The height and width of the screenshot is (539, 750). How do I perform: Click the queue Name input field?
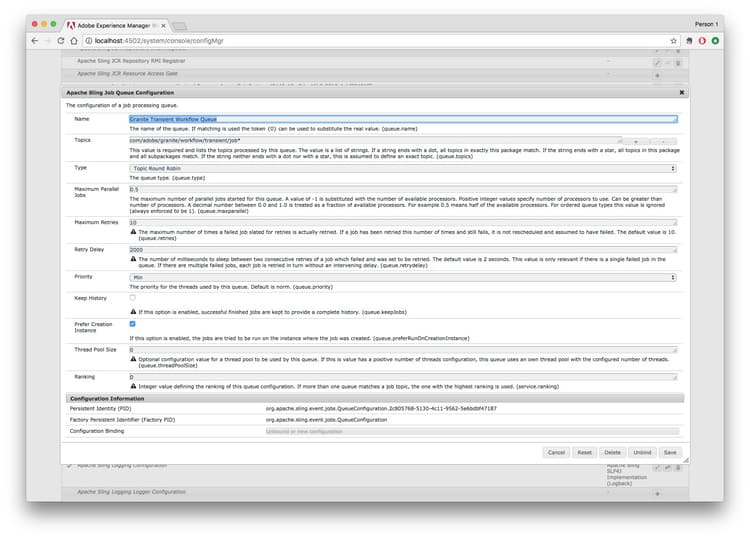coord(403,119)
